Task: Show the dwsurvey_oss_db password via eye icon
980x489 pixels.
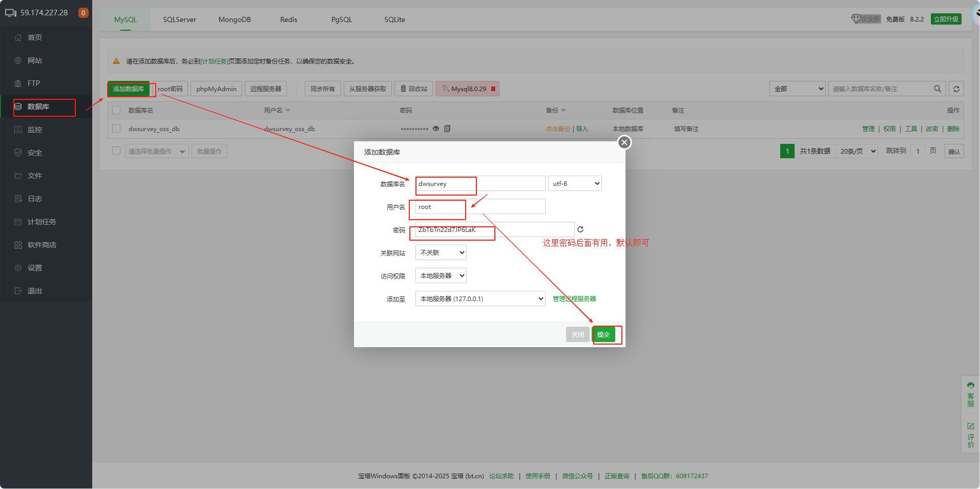Action: [x=436, y=129]
